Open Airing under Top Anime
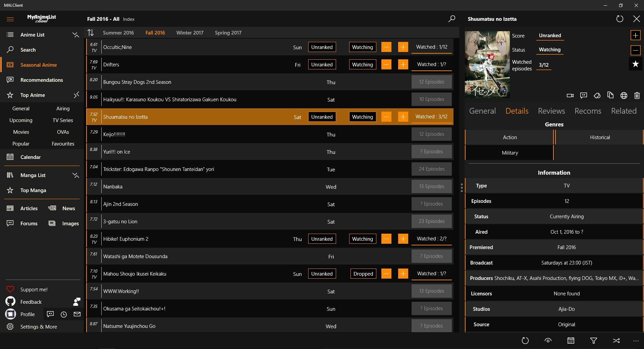 coord(63,109)
